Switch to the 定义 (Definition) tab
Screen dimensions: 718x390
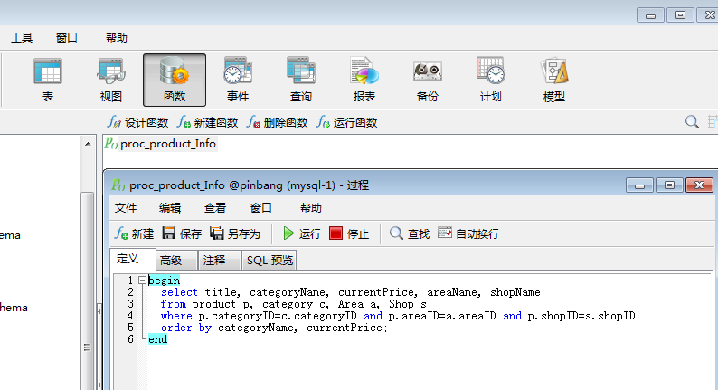click(x=131, y=259)
